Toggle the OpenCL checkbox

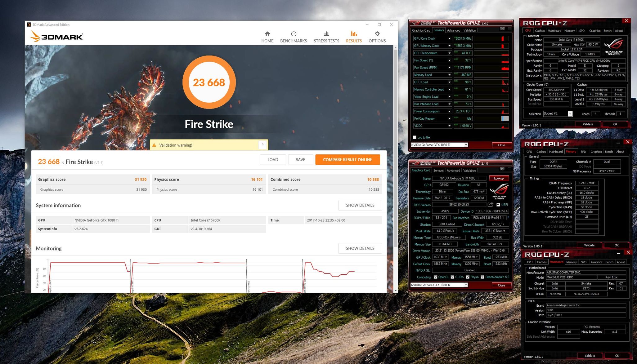tap(435, 277)
